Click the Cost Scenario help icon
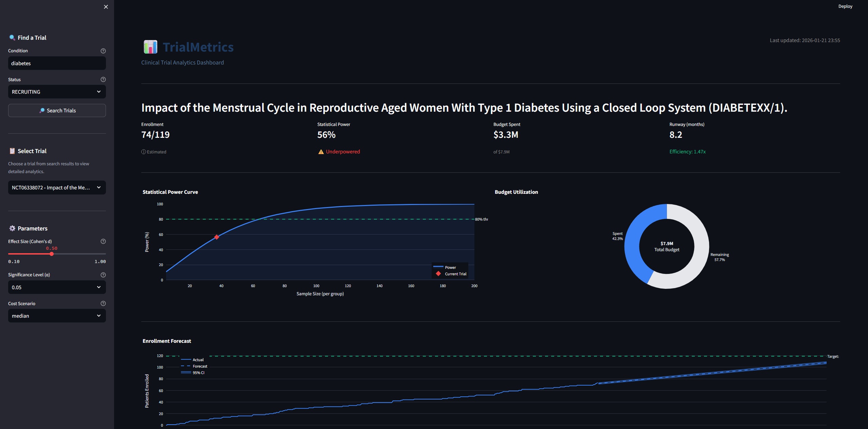 pyautogui.click(x=103, y=303)
